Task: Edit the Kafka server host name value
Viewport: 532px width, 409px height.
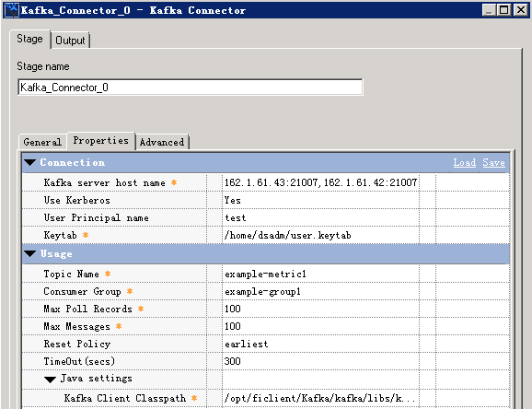Action: 320,182
